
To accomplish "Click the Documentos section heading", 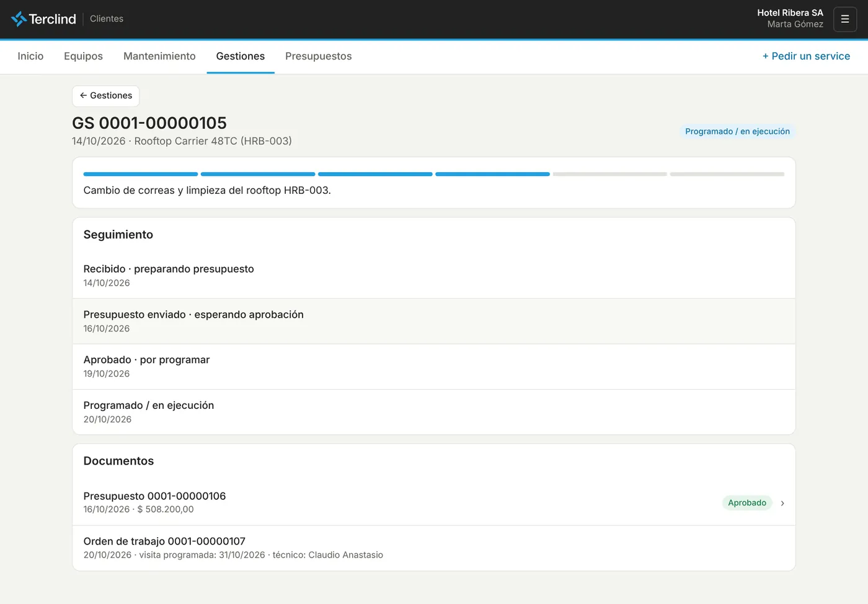I will click(x=118, y=461).
